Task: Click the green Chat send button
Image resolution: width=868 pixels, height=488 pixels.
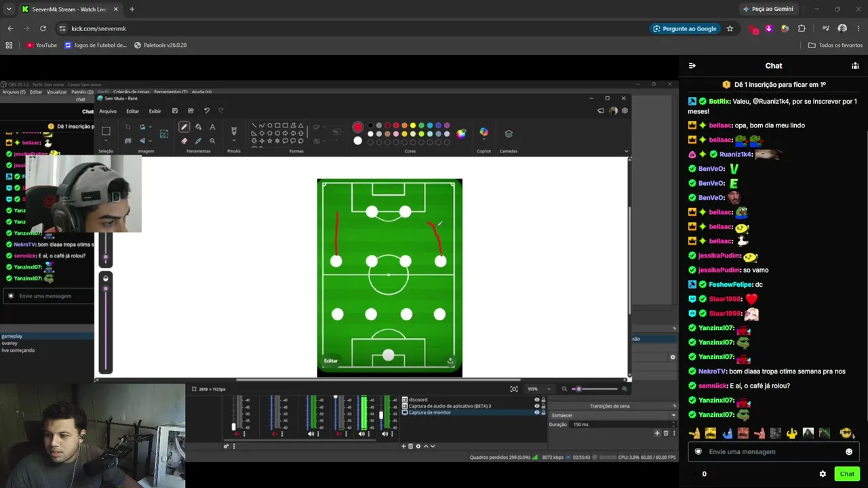Action: tap(847, 474)
